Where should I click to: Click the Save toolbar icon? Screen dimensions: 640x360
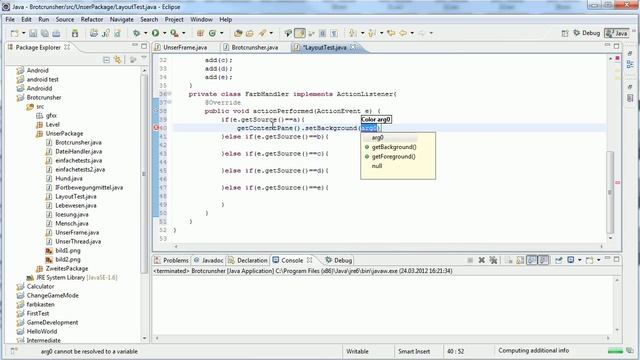[33, 33]
